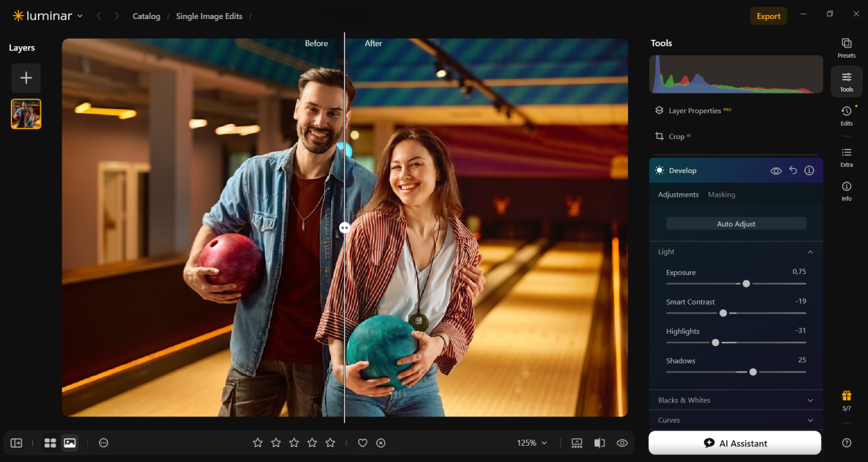Rate the photo one star

click(258, 443)
